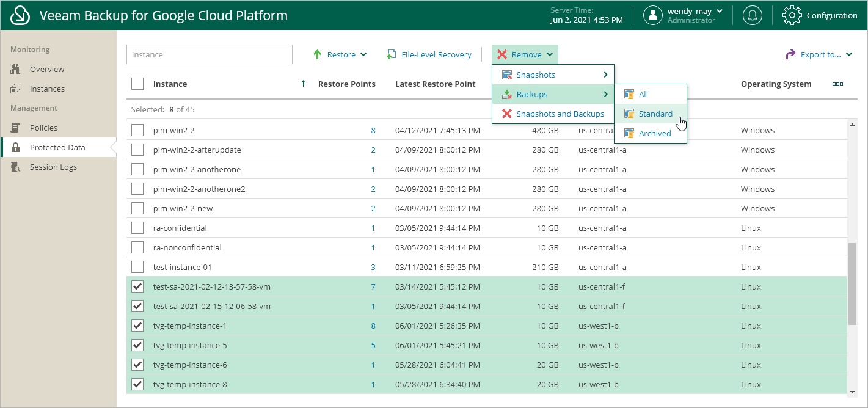
Task: Click the wendy_may user avatar icon
Action: point(653,15)
